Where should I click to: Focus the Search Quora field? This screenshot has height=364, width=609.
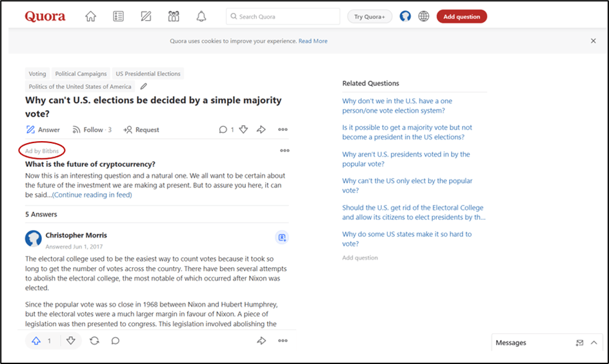[283, 16]
